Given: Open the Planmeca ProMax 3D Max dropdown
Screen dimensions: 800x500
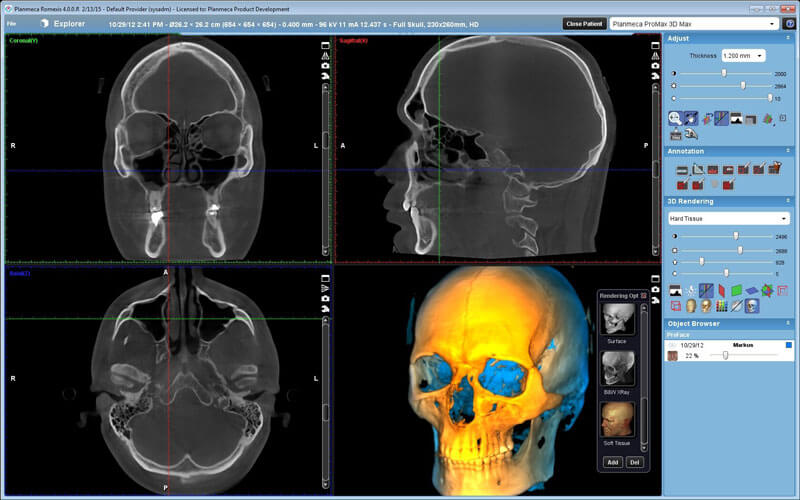Looking at the screenshot, I should tap(694, 24).
